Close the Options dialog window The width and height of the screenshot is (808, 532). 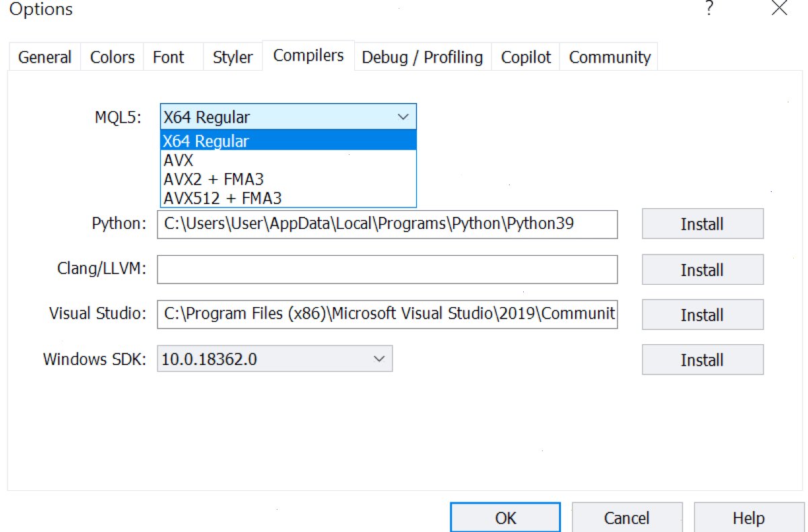coord(779,9)
